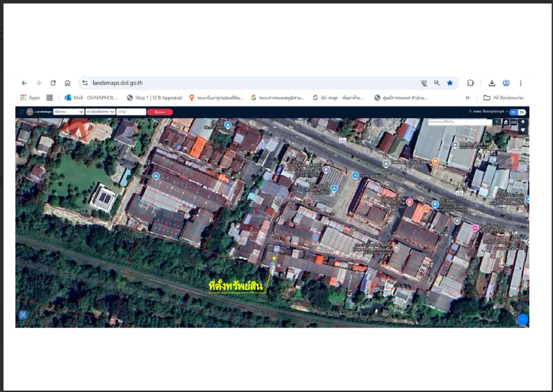Open the Chrome three-dot menu
This screenshot has width=553, height=392.
520,83
